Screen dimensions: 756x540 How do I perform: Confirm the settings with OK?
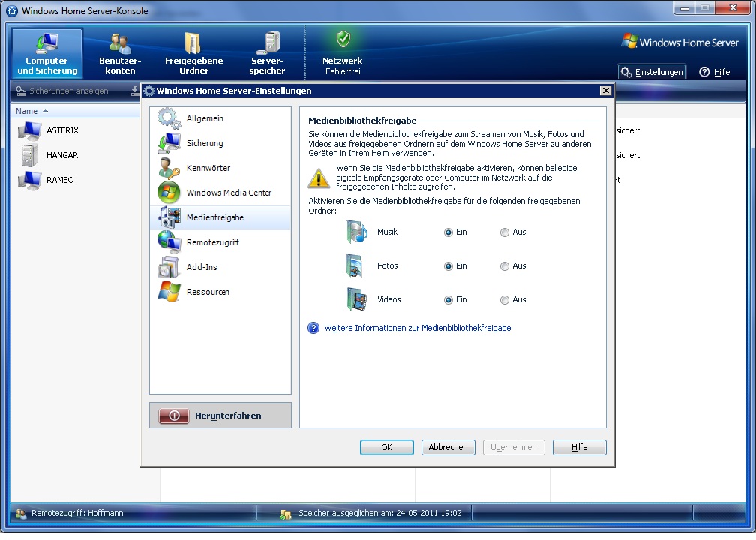tap(387, 447)
